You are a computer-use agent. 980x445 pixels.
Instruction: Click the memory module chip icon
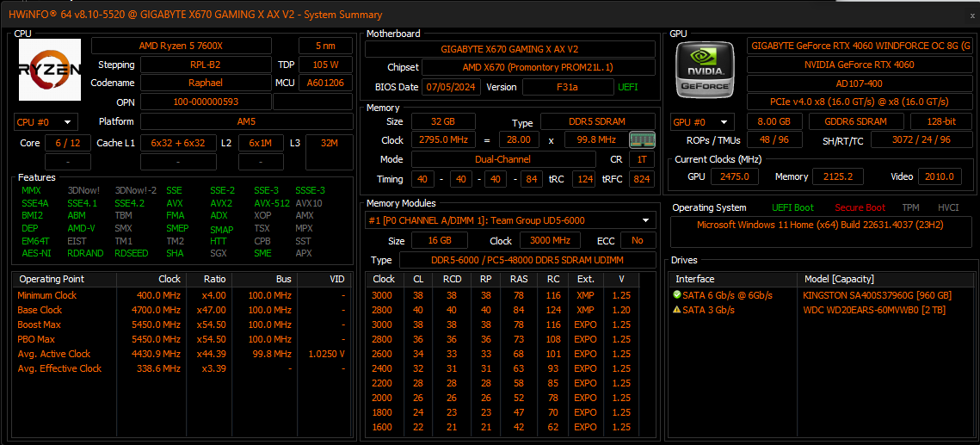click(x=642, y=139)
